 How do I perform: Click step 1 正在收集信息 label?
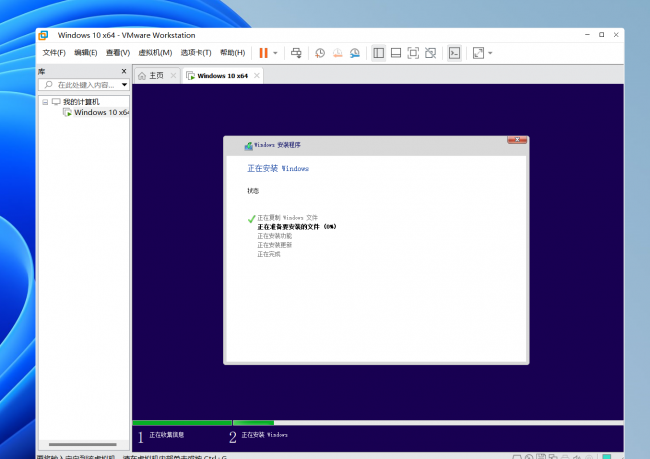[166, 435]
